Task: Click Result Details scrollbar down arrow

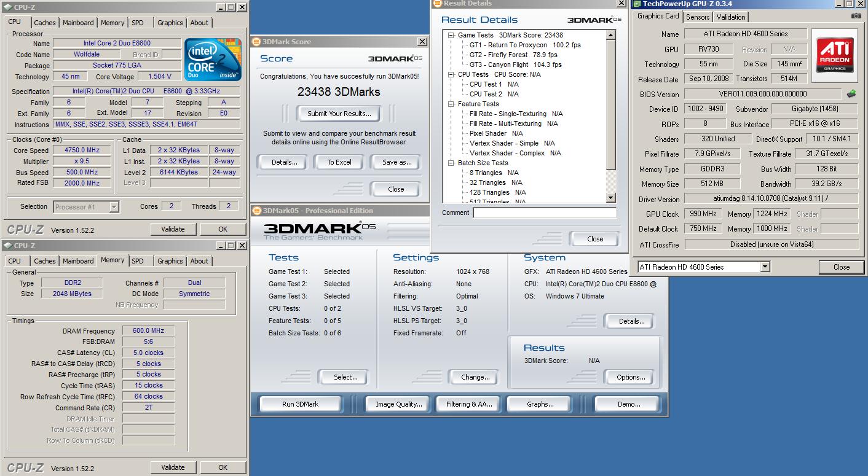Action: [x=611, y=198]
